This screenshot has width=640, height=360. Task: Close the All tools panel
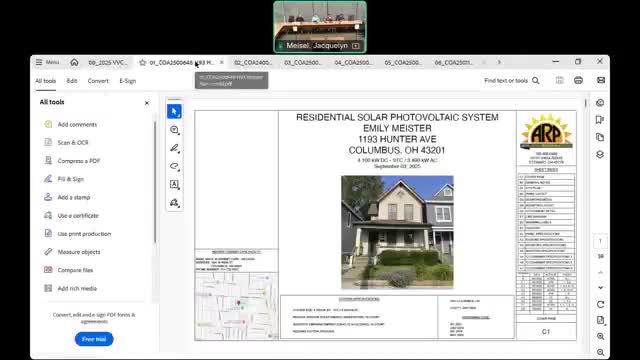point(147,103)
